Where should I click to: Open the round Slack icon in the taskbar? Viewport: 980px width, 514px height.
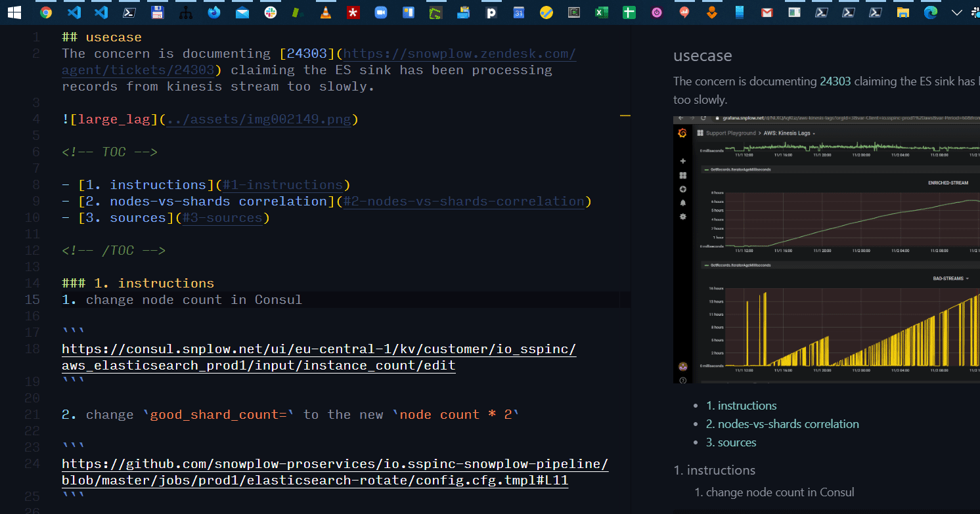(270, 12)
